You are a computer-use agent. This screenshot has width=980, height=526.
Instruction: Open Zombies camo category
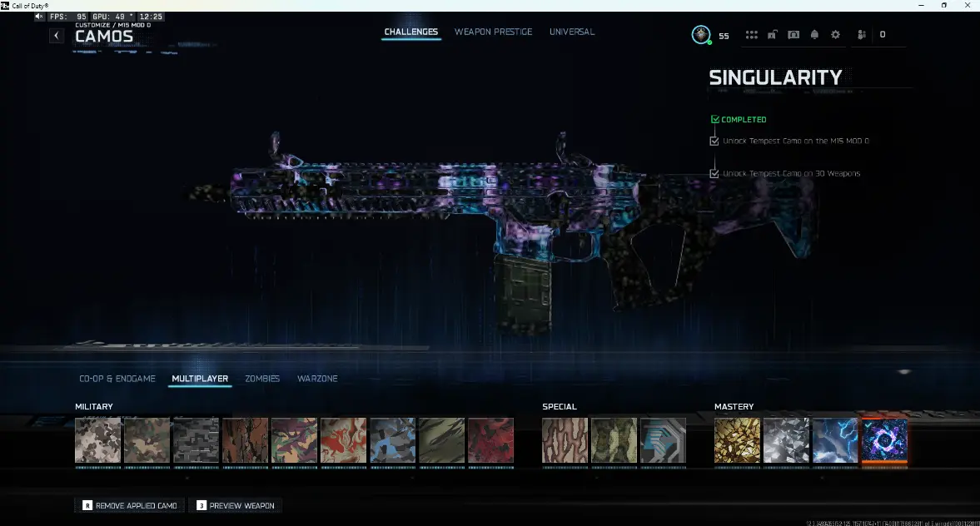pos(262,379)
